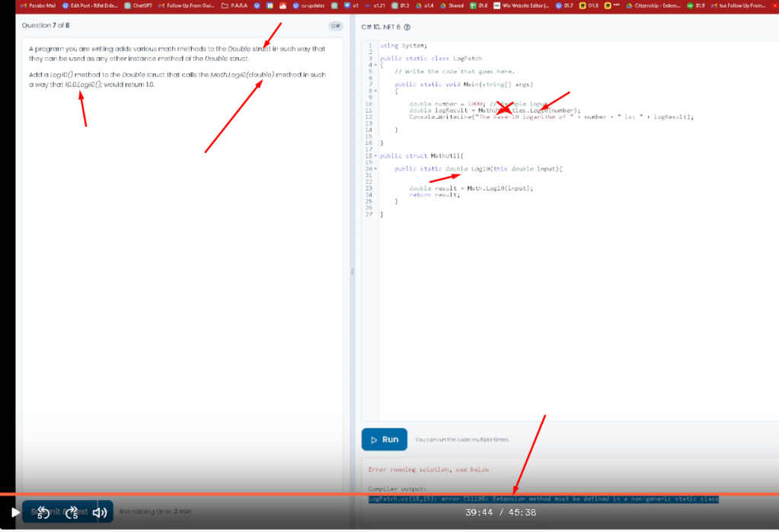The width and height of the screenshot is (779, 532).
Task: Open the o1.4 Drive bookmark
Action: (x=425, y=5)
